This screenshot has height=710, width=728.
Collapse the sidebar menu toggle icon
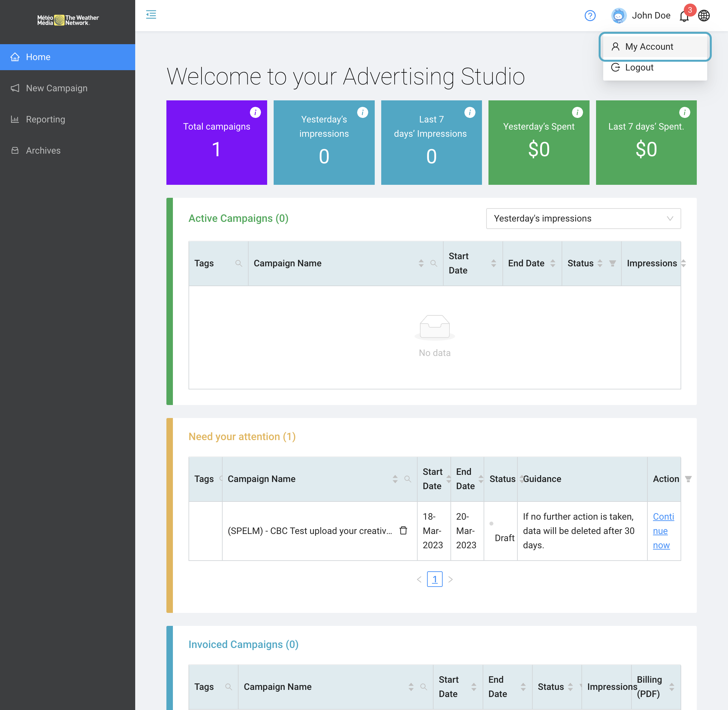pyautogui.click(x=151, y=15)
